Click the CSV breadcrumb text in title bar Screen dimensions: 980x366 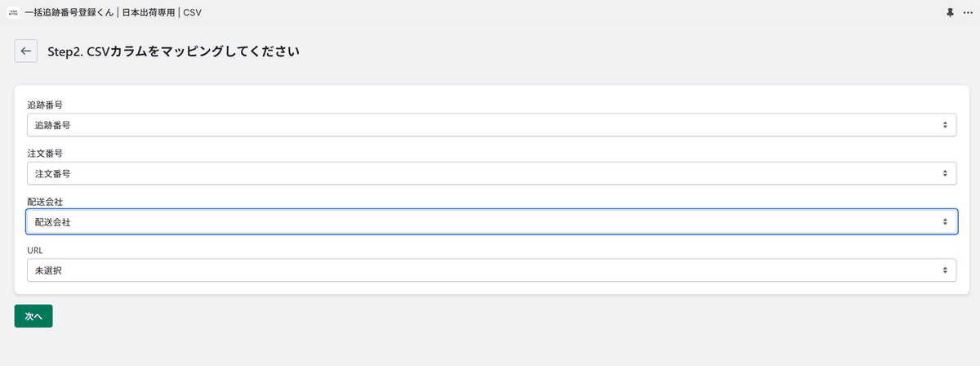[193, 13]
